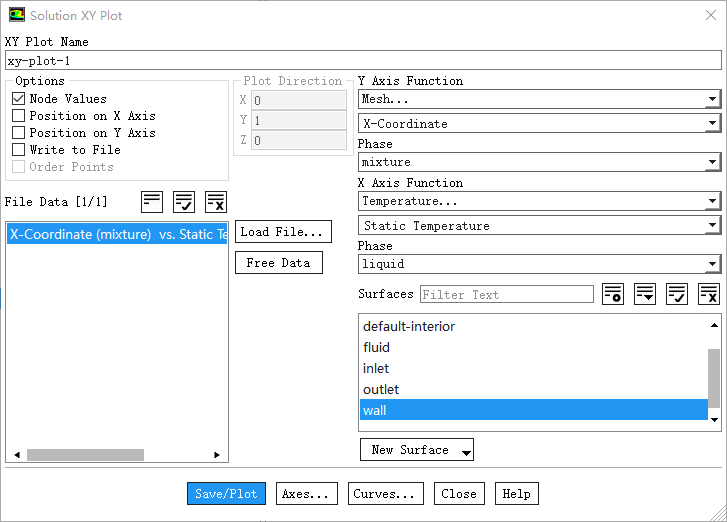Select default-interior in Surfaces list
Screen dimensions: 727x522
click(x=409, y=326)
